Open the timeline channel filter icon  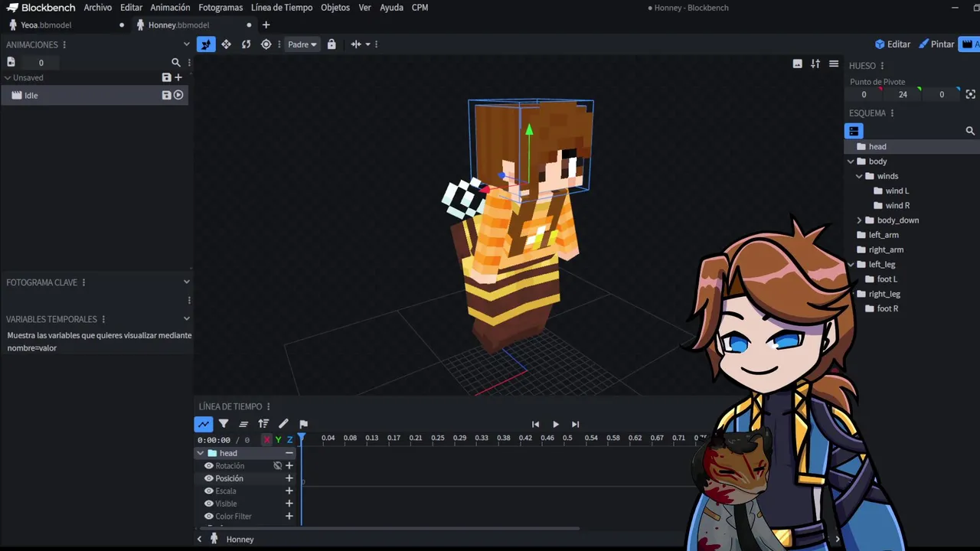click(224, 424)
